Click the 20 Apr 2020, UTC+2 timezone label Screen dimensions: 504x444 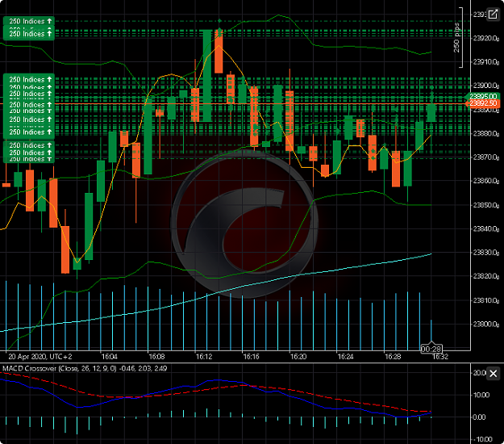pyautogui.click(x=40, y=357)
